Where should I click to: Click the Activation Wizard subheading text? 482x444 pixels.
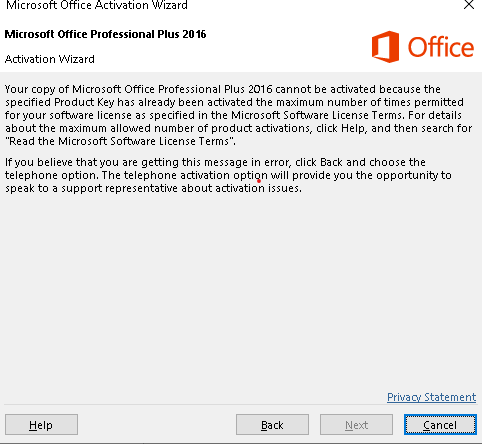click(50, 59)
